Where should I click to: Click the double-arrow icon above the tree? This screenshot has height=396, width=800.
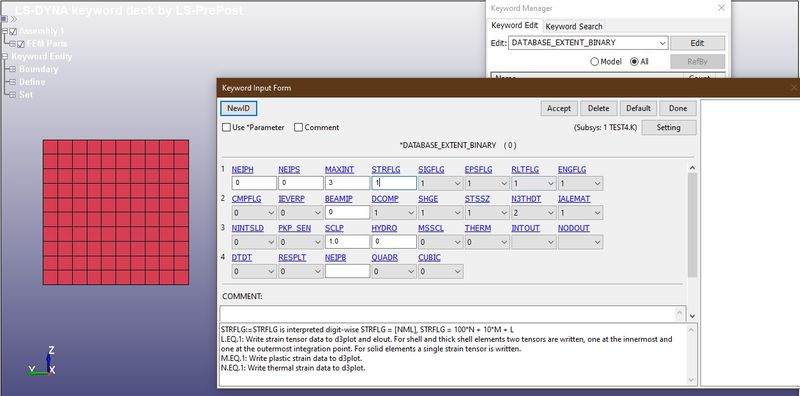[x=13, y=19]
